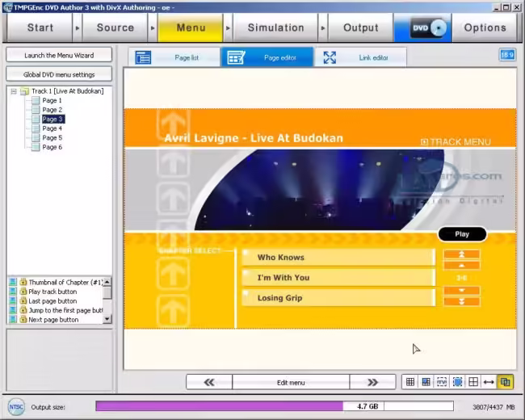Open the Simulation step tab
Image resolution: width=525 pixels, height=420 pixels.
275,27
